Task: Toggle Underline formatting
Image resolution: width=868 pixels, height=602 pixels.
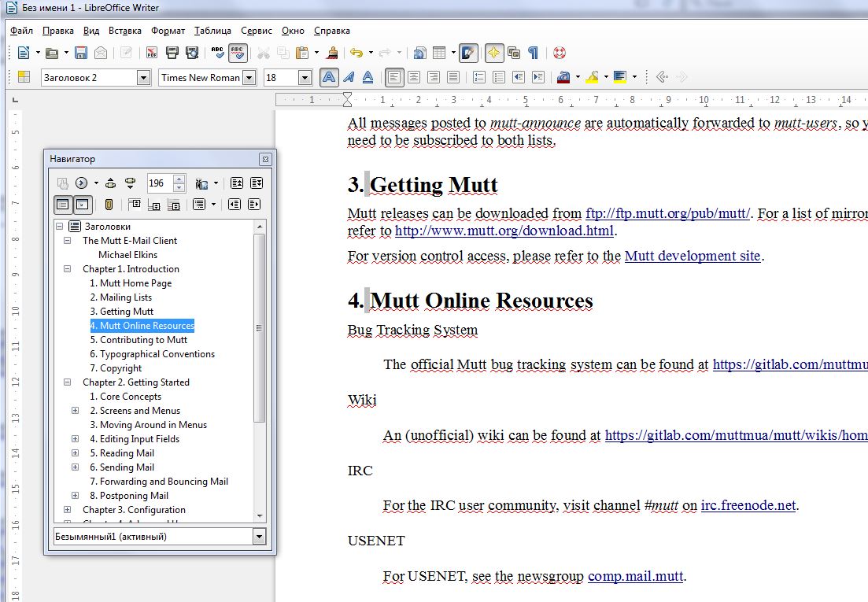Action: point(368,77)
